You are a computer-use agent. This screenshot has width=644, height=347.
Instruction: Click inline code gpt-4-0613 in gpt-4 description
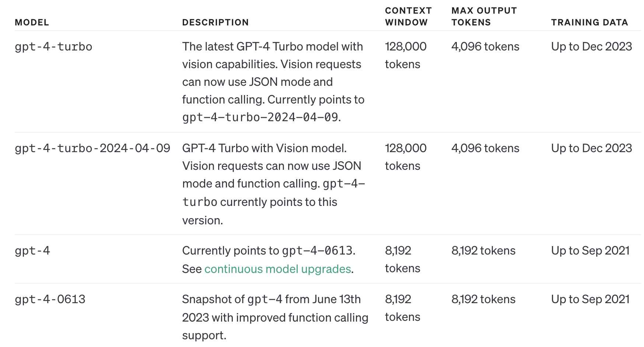click(x=317, y=251)
